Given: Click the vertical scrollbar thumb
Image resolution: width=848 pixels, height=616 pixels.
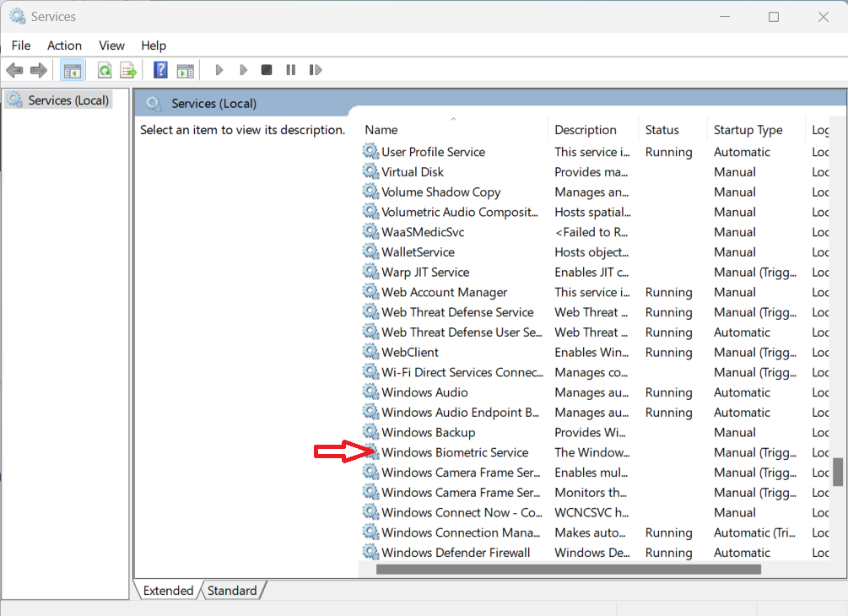Looking at the screenshot, I should pos(837,472).
